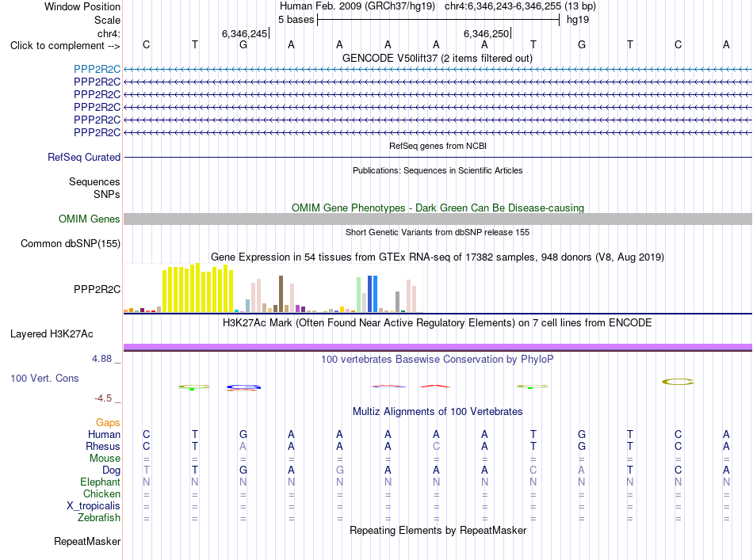Select the X_tropicalis species label
Screen dimensions: 753x560
click(x=94, y=506)
